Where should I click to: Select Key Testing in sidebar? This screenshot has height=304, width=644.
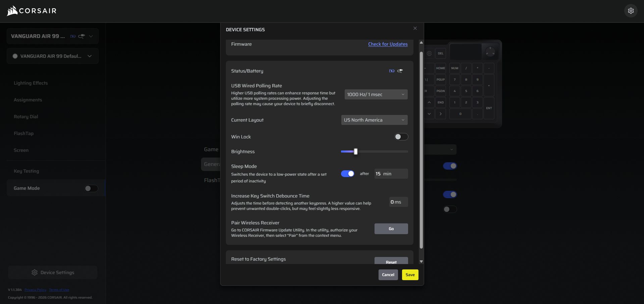(x=26, y=171)
